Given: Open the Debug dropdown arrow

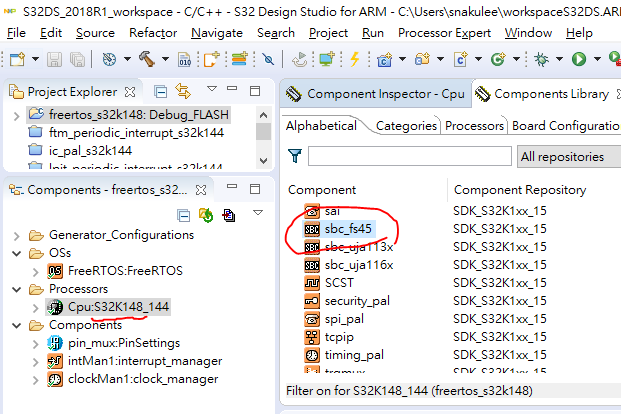Looking at the screenshot, I should (x=559, y=59).
